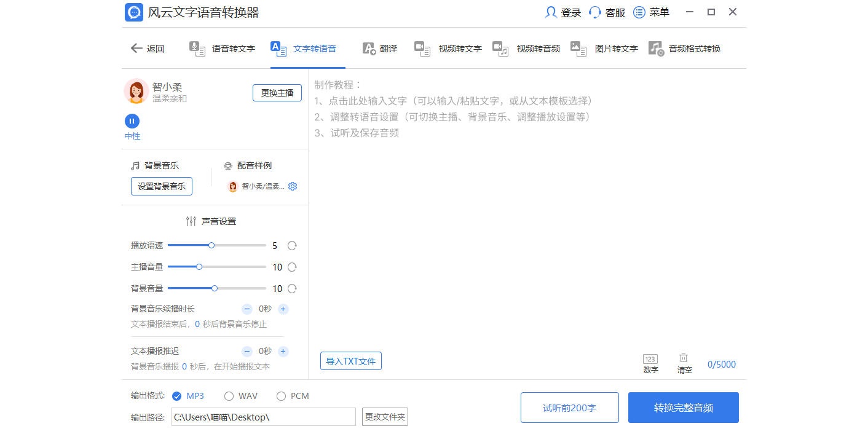Click the 主播音量 volume slider handle

click(199, 266)
